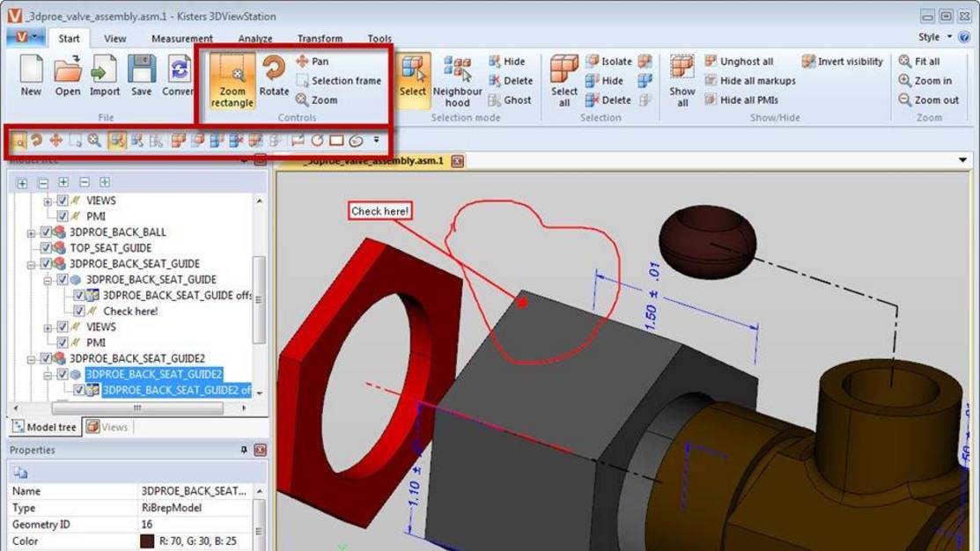The image size is (980, 551).
Task: Open the Analyze ribbon tab
Action: [255, 38]
